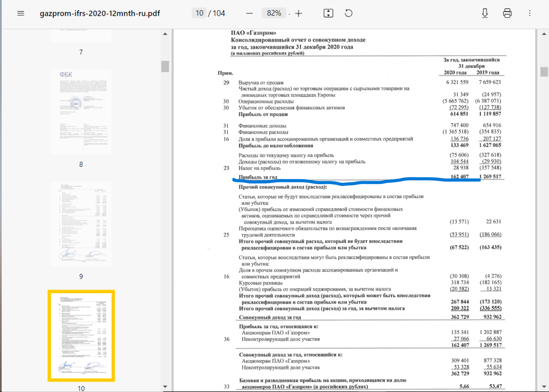This screenshot has height=392, width=549.
Task: Download the PDF file
Action: click(485, 13)
